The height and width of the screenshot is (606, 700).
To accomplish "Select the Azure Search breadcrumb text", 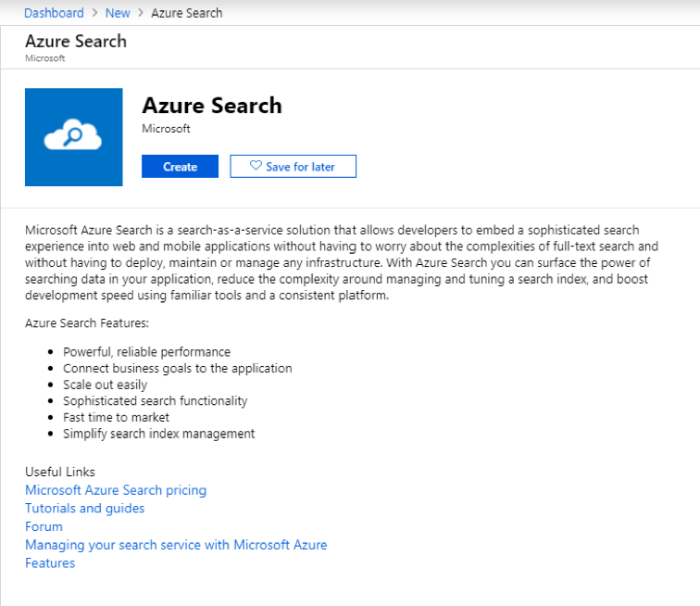I will [x=187, y=13].
